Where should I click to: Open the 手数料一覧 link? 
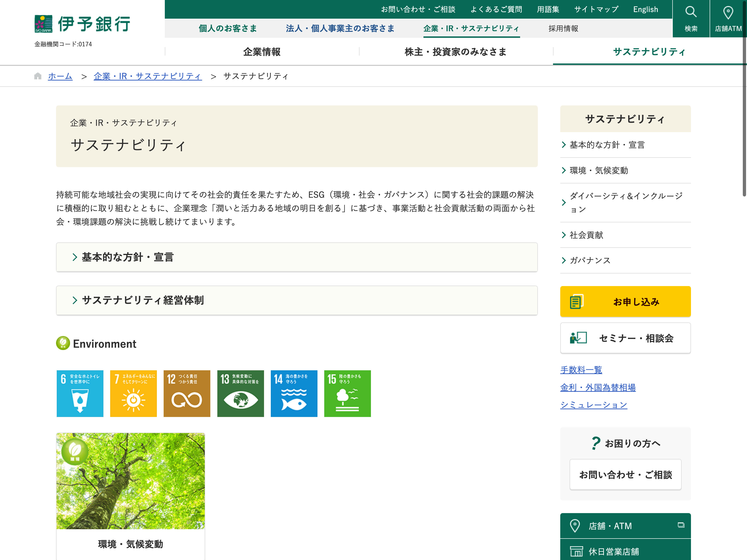[x=581, y=370]
